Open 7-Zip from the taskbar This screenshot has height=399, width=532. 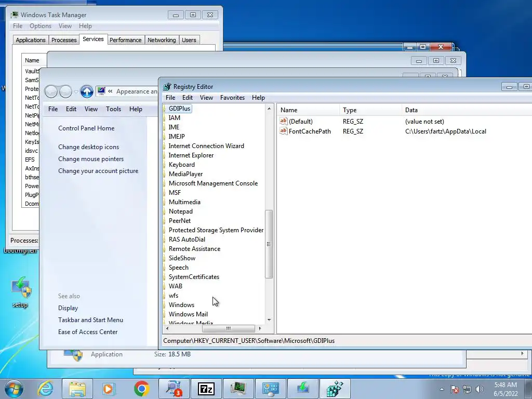[206, 389]
